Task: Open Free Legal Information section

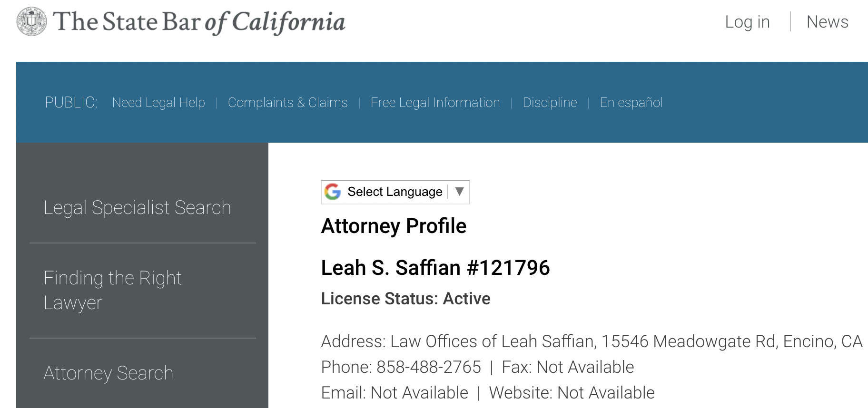Action: coord(435,103)
